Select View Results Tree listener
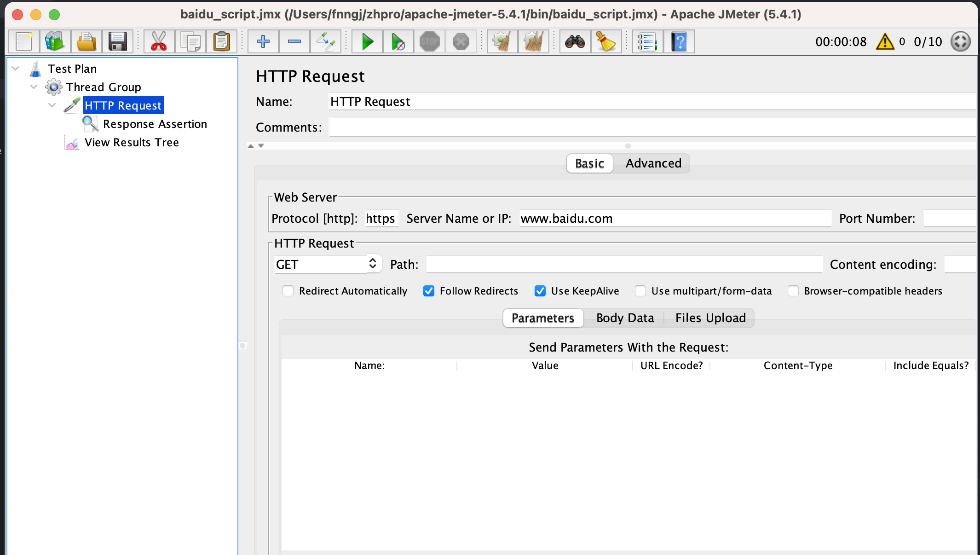 coord(132,143)
